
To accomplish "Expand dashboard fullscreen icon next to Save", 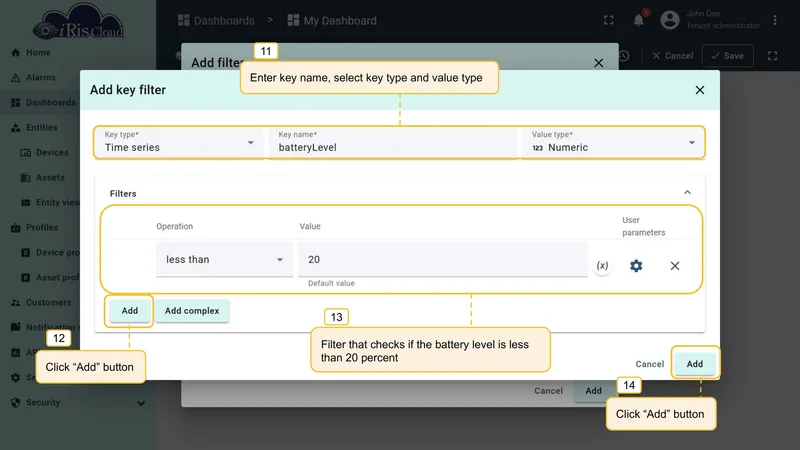I will pyautogui.click(x=772, y=56).
